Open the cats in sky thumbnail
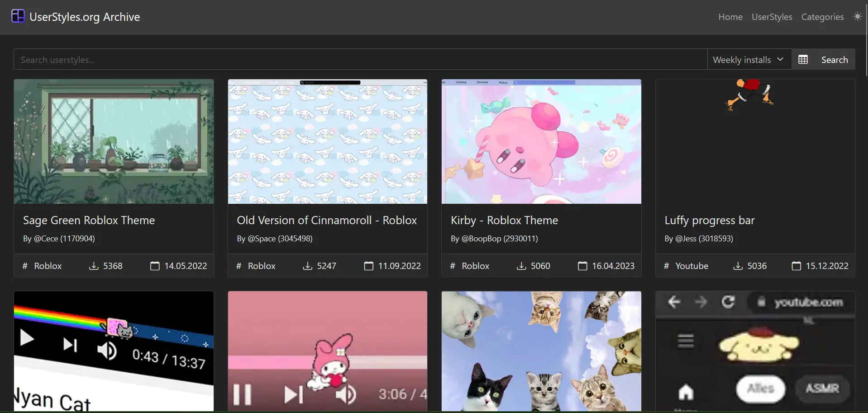 (541, 351)
